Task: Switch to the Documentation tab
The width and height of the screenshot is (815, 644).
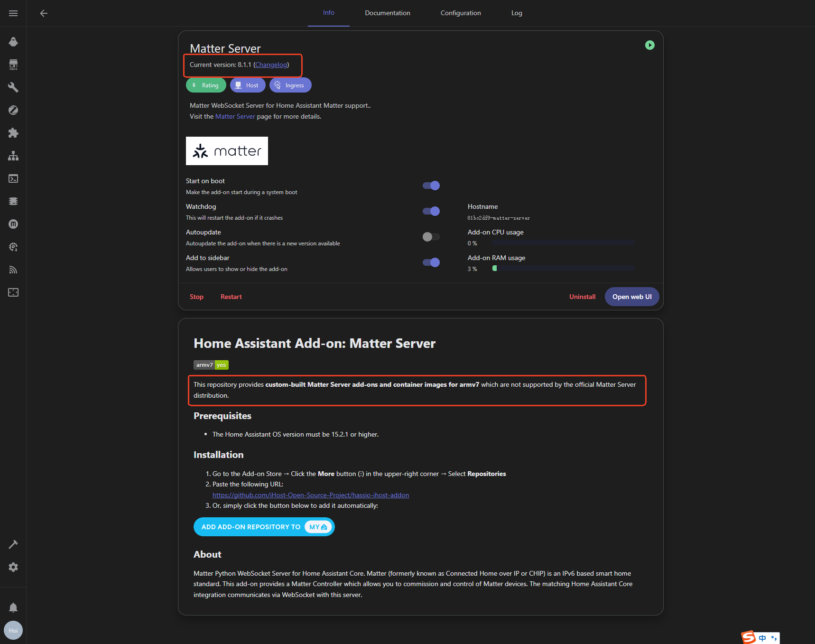Action: [388, 13]
